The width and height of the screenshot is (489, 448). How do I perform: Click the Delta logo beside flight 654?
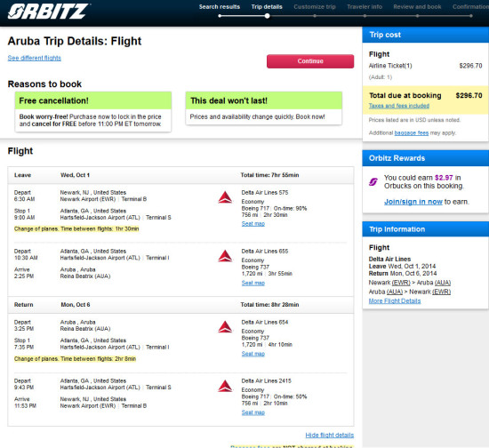coord(225,327)
